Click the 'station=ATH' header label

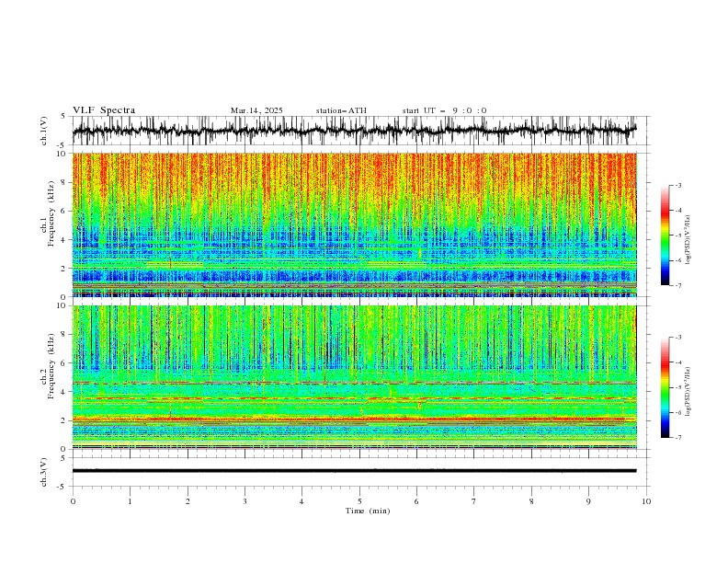tap(341, 110)
